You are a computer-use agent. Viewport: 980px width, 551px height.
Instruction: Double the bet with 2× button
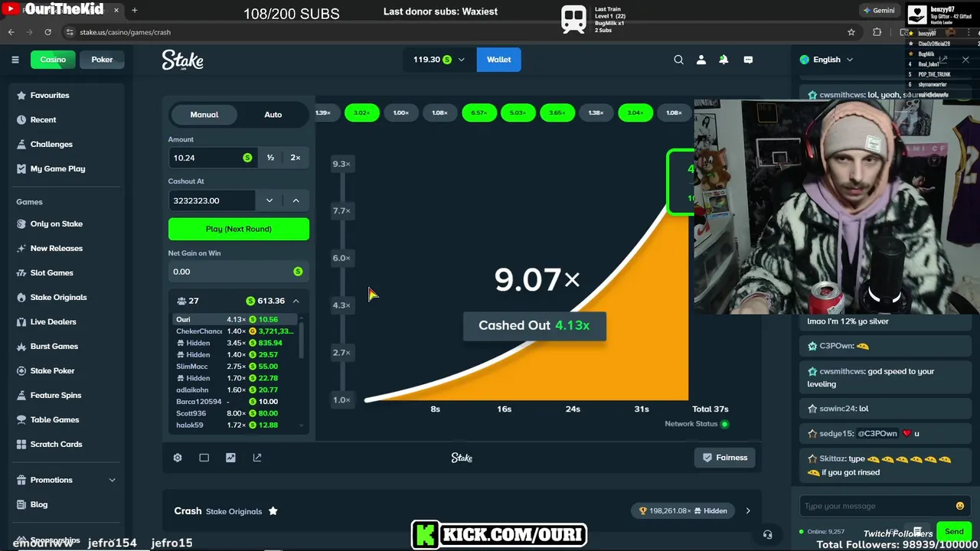(296, 158)
